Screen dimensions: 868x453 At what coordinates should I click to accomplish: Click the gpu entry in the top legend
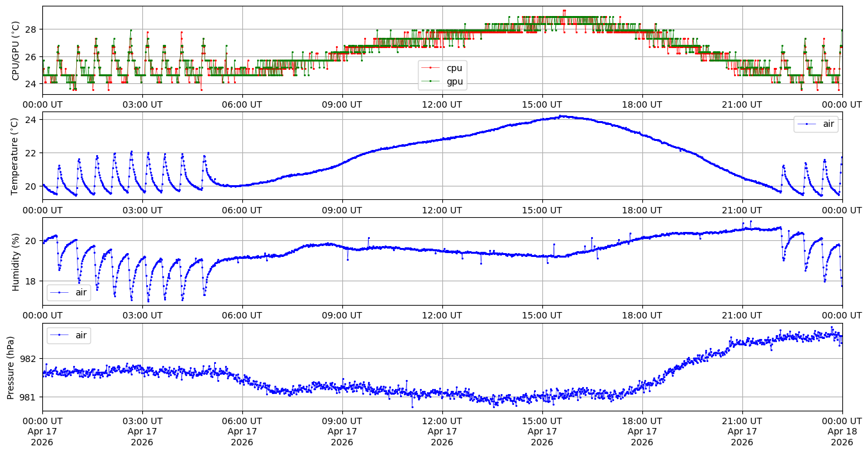point(454,81)
